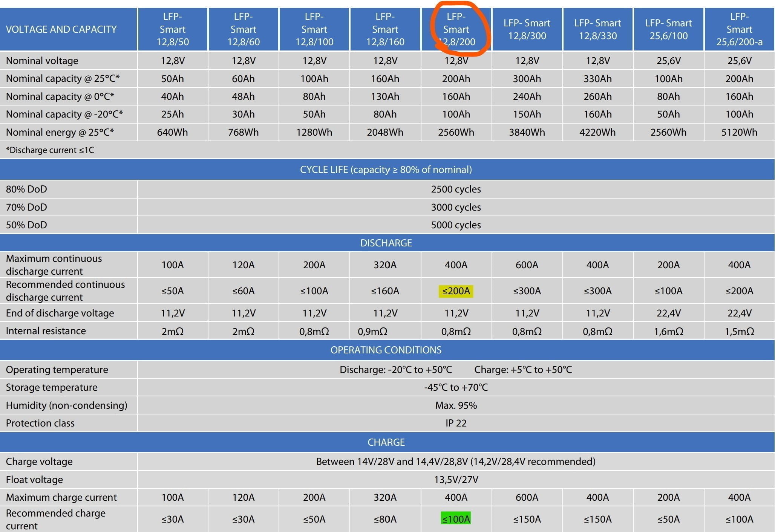The width and height of the screenshot is (775, 532).
Task: Click the 80% DoD row label
Action: click(26, 189)
